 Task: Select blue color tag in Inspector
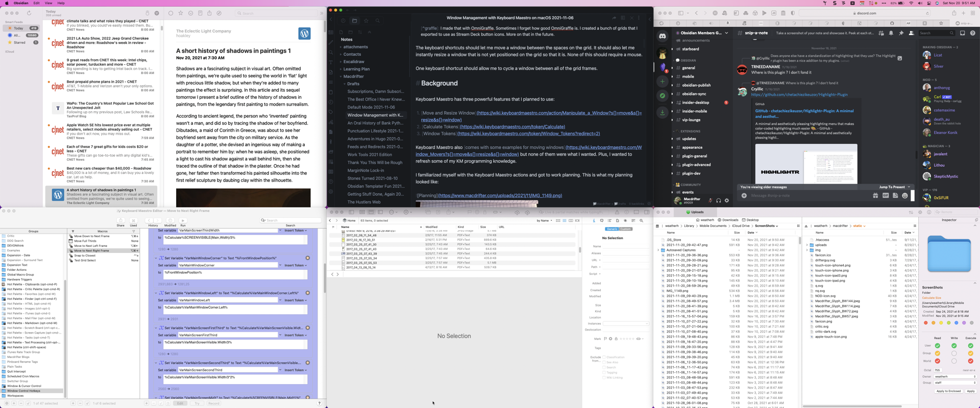click(957, 323)
